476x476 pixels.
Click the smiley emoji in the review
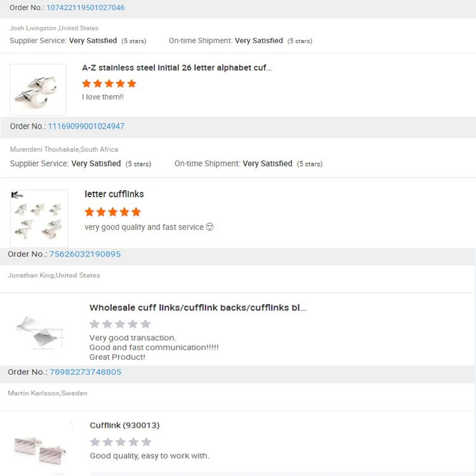[x=210, y=227]
